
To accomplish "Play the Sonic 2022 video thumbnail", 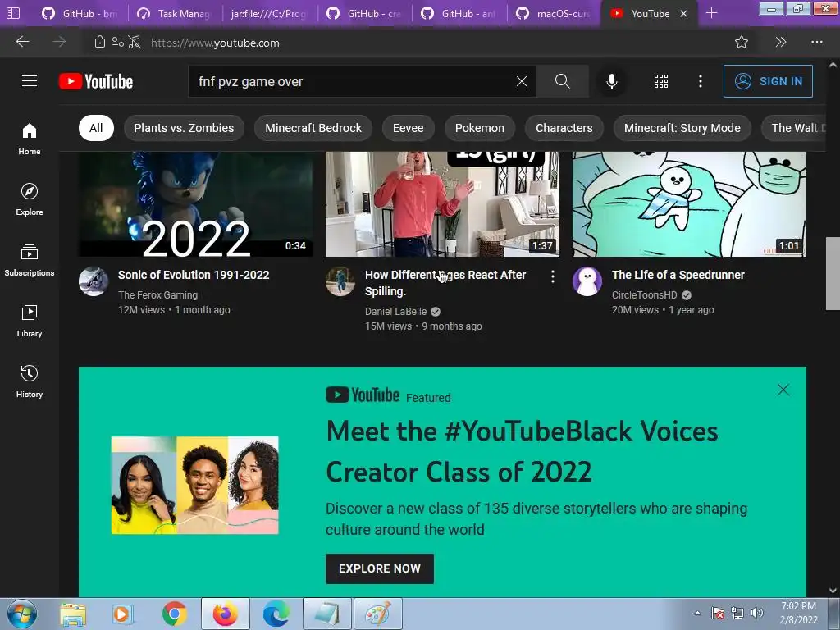I will click(195, 204).
